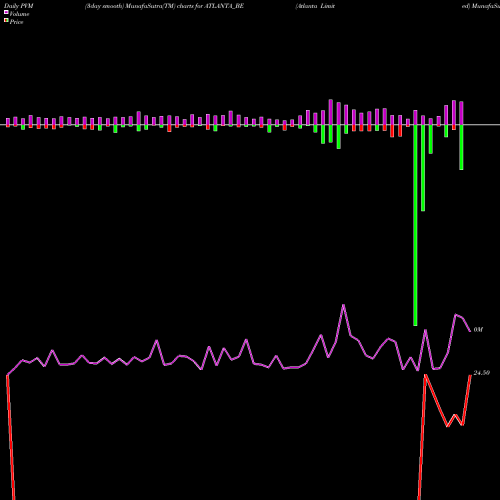Click the last point of the red price line
Screen dimensions: 500x500
[470, 376]
